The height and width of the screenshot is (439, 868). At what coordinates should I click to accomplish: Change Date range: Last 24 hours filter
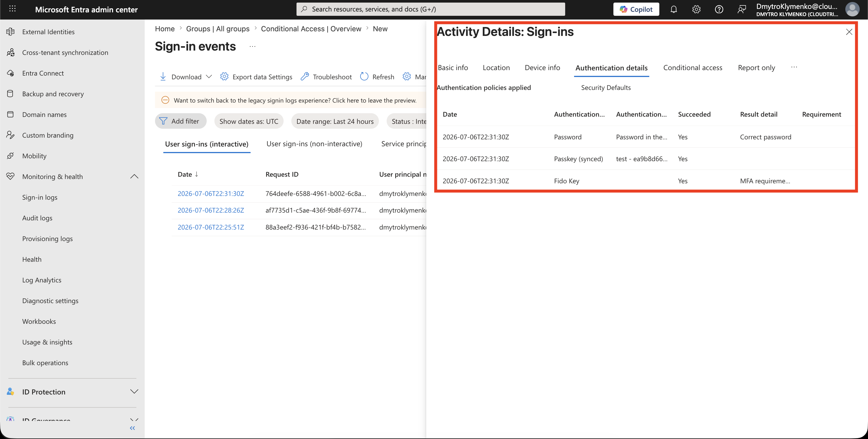(335, 121)
